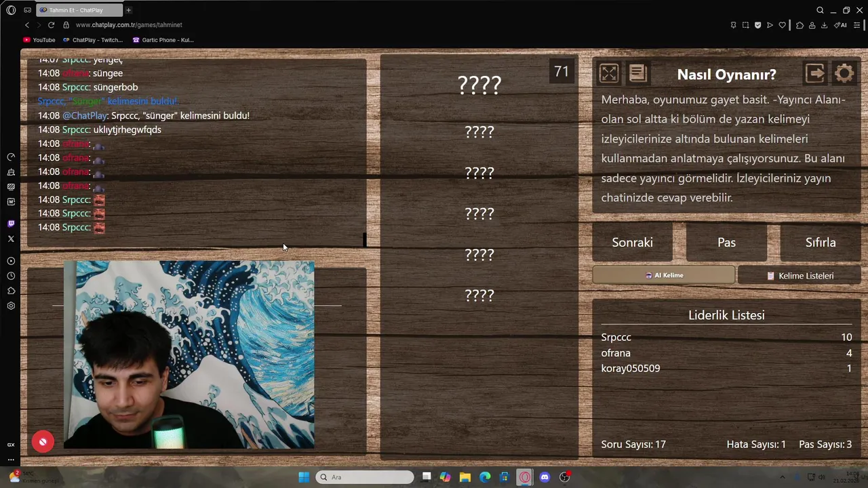Screen dimensions: 868x488
Task: Switch to the Tahmin Et - ChatPlay tab
Action: 78,10
